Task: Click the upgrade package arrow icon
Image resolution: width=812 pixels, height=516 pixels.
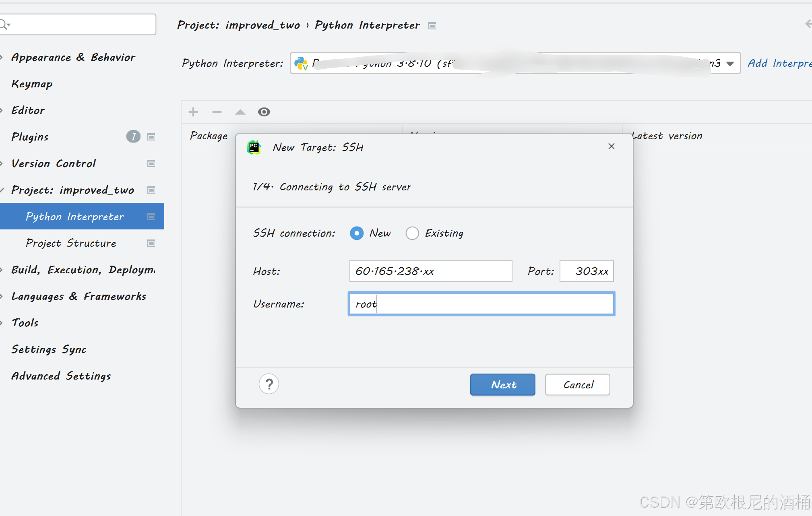Action: coord(240,112)
